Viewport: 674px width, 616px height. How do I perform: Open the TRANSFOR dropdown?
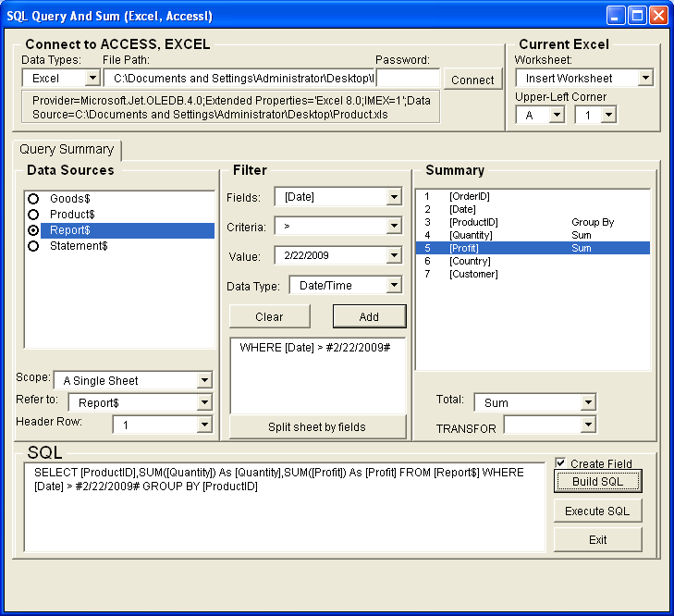(x=587, y=425)
